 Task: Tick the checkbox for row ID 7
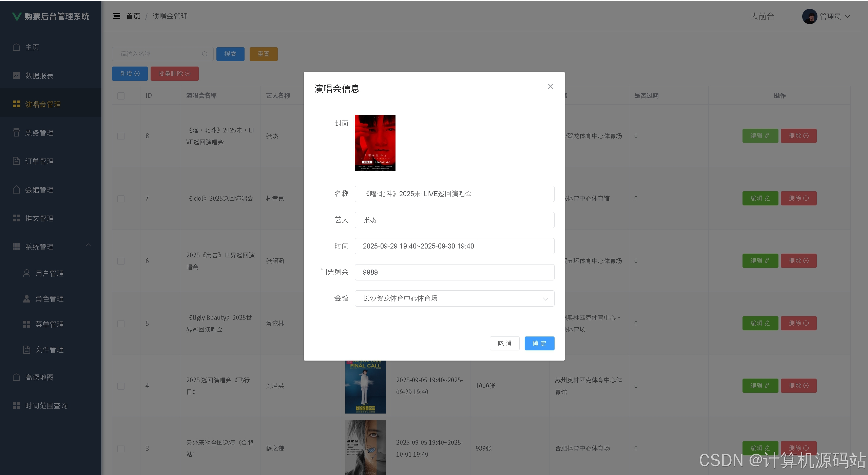click(x=121, y=199)
